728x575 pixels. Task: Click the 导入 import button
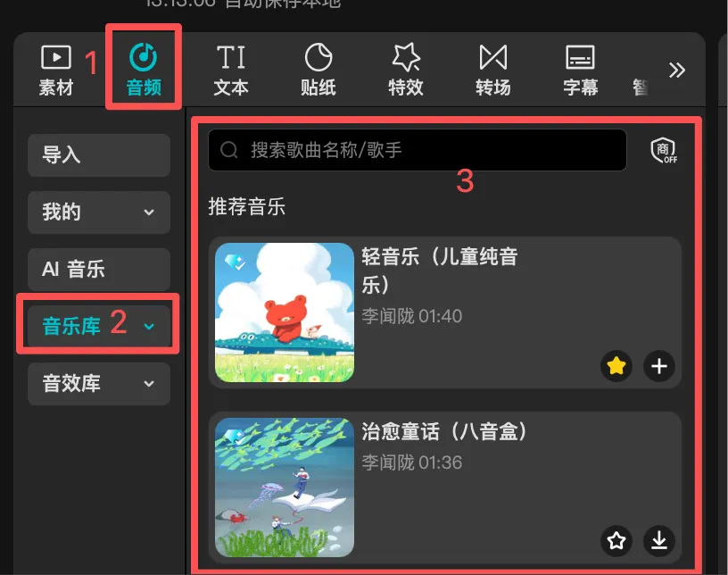99,154
